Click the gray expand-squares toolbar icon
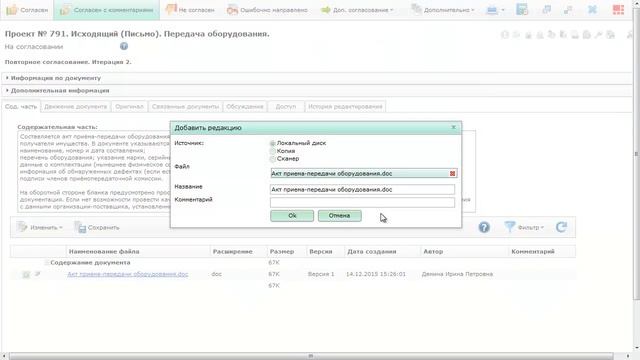640x360 pixels. (568, 9)
